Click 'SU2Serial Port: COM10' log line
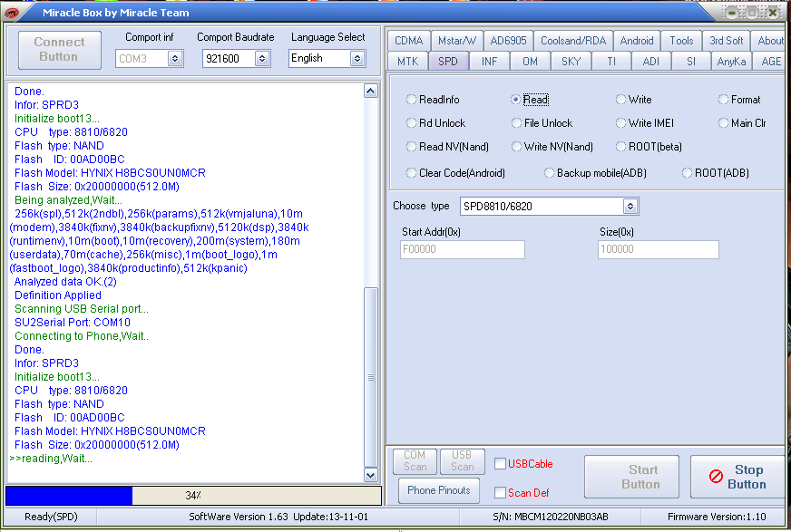The width and height of the screenshot is (791, 532). pyautogui.click(x=73, y=323)
